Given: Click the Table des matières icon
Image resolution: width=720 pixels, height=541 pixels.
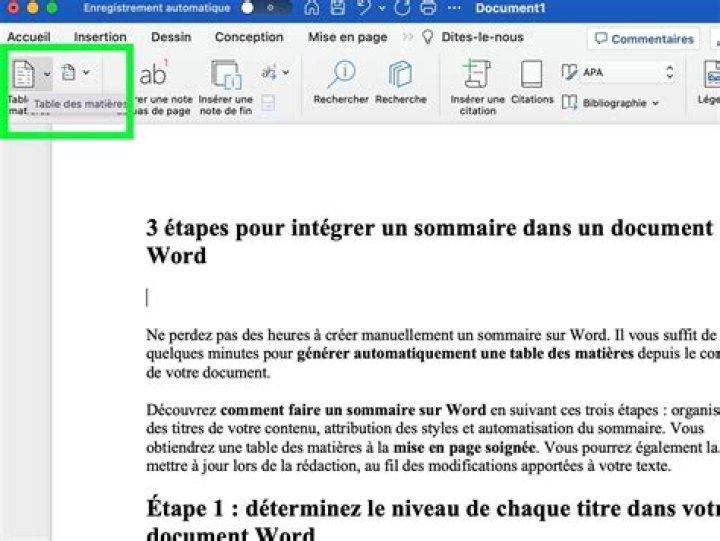Looking at the screenshot, I should point(23,73).
